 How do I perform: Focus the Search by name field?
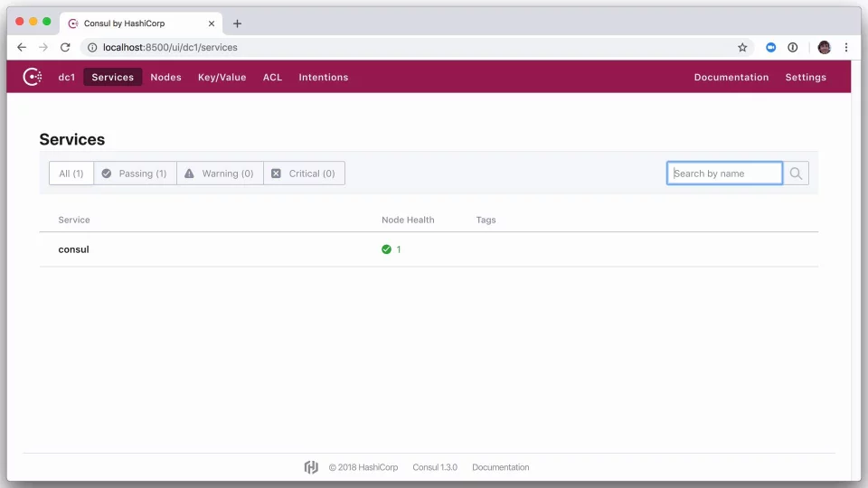tap(724, 174)
